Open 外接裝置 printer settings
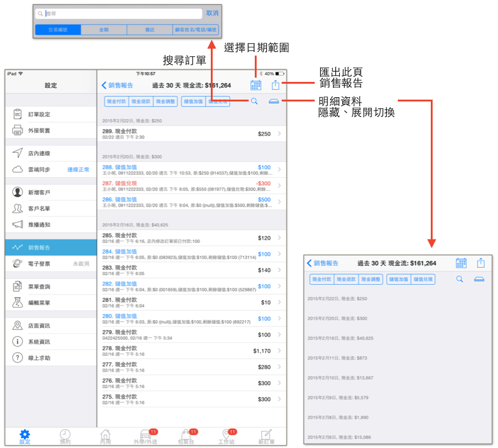This screenshot has width=498, height=448. tap(51, 131)
